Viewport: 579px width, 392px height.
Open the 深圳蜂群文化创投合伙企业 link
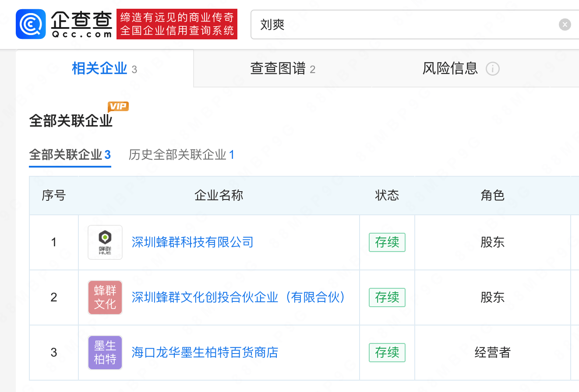(x=239, y=297)
